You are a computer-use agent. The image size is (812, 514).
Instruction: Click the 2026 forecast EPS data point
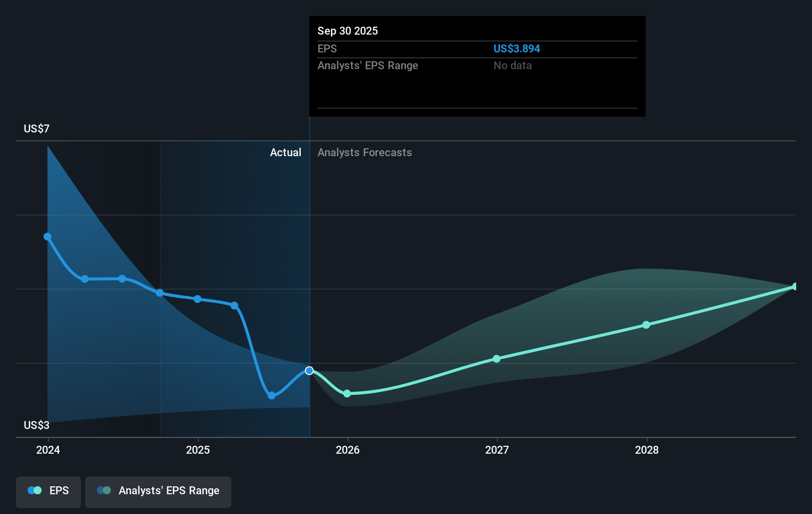347,393
